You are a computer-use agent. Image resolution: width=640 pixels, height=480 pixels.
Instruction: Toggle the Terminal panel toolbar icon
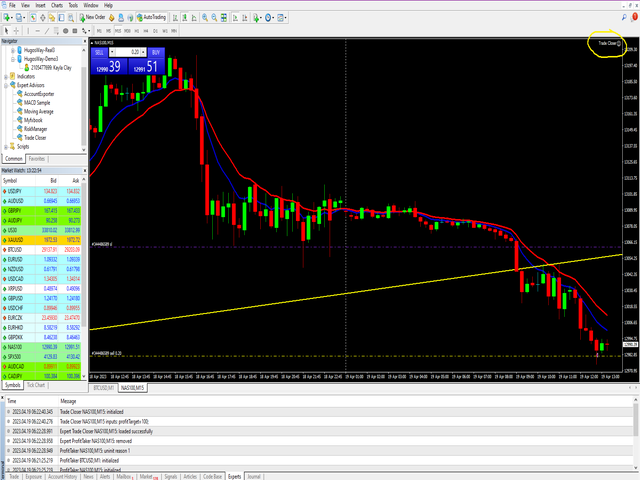pyautogui.click(x=61, y=18)
